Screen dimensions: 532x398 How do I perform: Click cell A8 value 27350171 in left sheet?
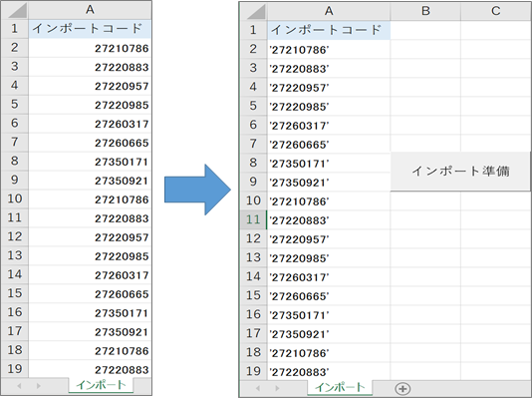[90, 162]
